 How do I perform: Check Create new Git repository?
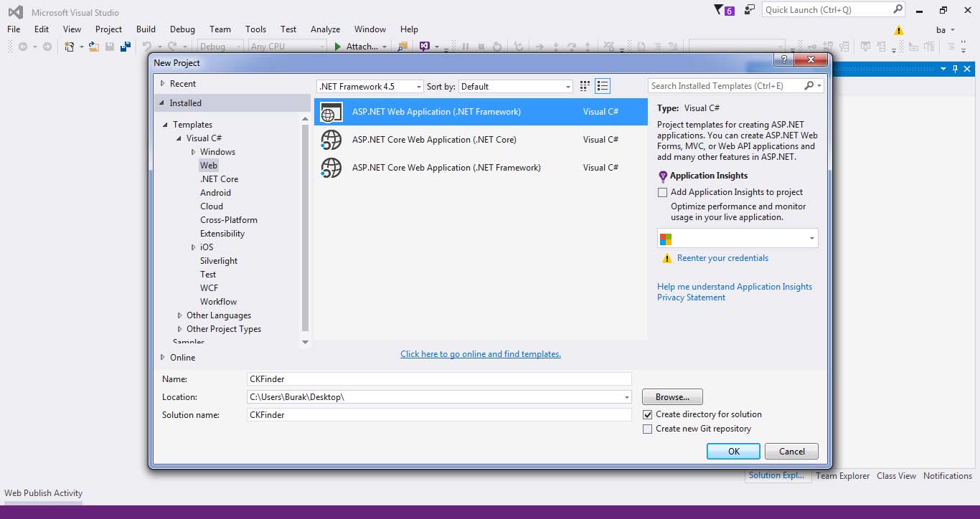point(648,429)
